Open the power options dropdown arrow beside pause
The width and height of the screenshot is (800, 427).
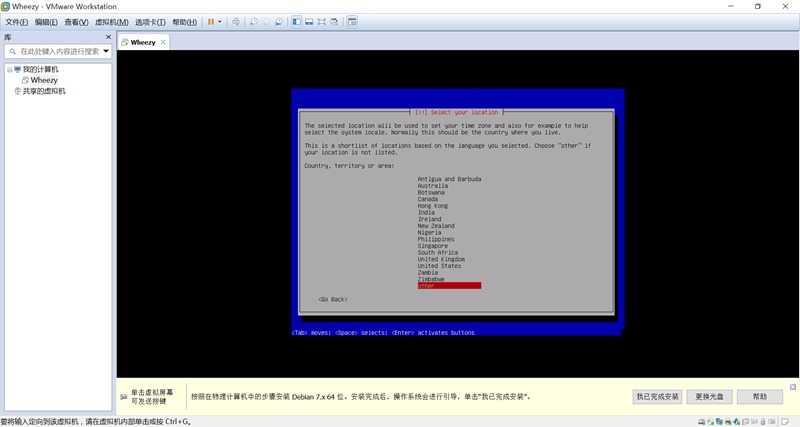[220, 22]
